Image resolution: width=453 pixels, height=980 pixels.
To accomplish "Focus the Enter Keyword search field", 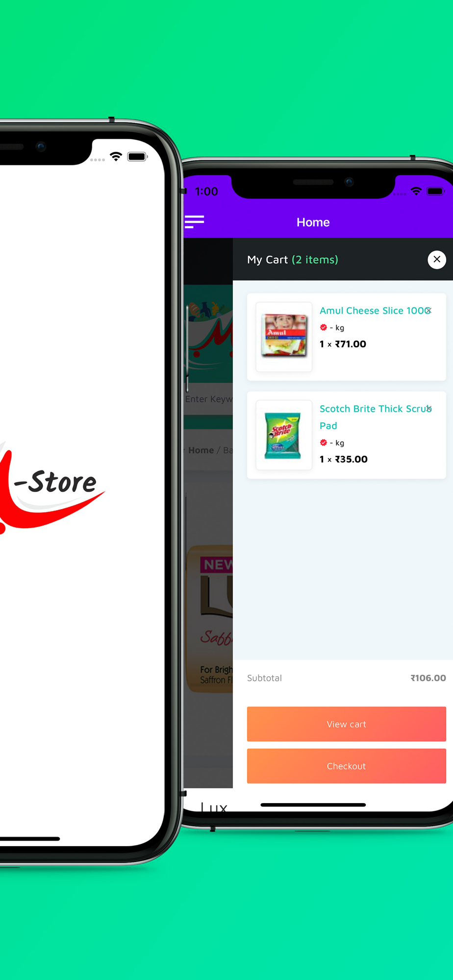I will 208,399.
